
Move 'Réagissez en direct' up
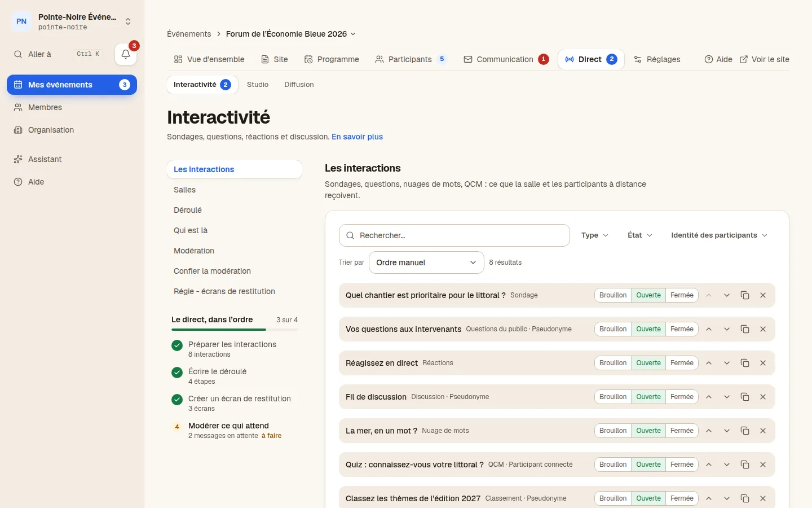(709, 363)
